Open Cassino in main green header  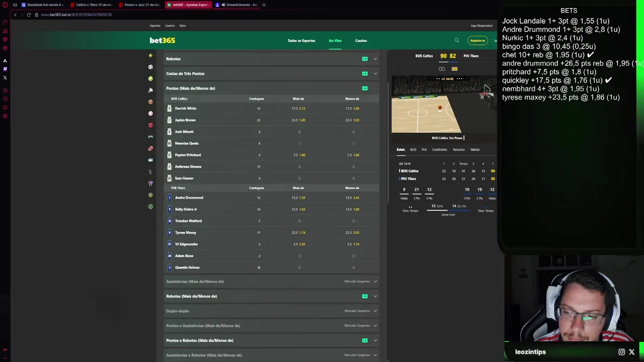[x=361, y=41]
